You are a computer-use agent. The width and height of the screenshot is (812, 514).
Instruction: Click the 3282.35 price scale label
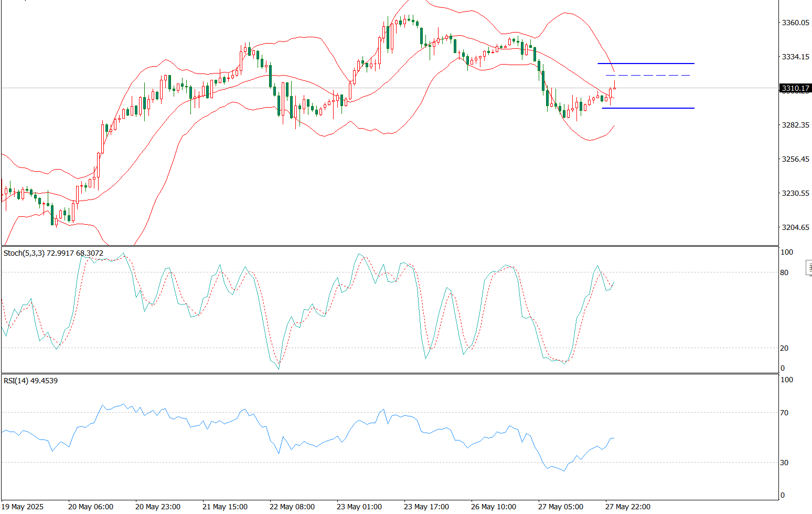[x=795, y=125]
